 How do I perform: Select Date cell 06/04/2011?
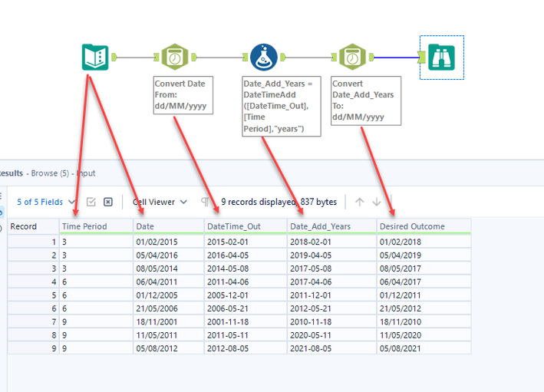[x=169, y=282]
